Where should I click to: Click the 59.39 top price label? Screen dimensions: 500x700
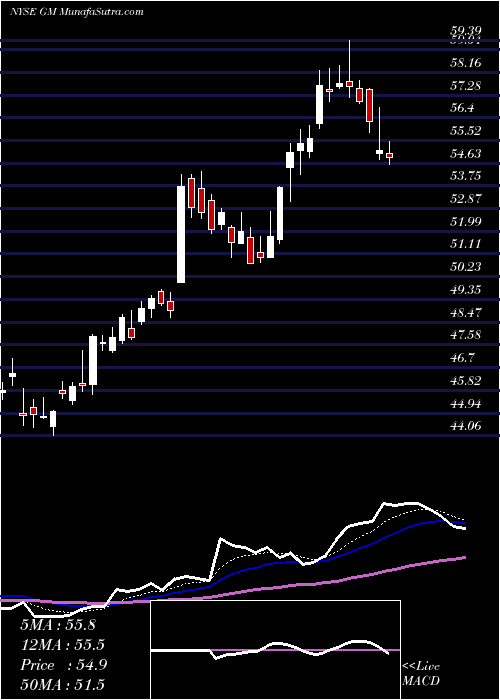pos(466,30)
